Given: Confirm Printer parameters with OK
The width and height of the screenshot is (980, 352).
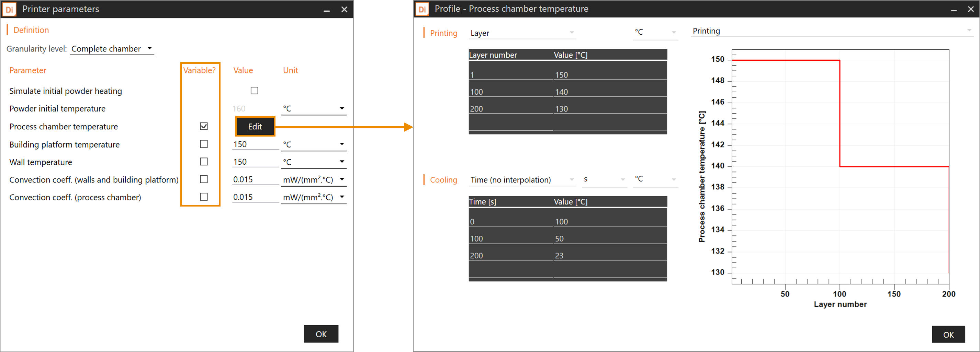Looking at the screenshot, I should (321, 334).
